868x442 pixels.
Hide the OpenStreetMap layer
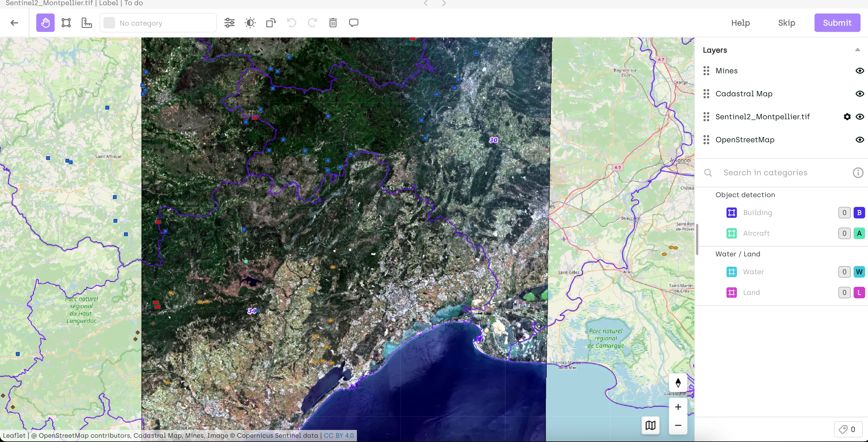pos(860,140)
